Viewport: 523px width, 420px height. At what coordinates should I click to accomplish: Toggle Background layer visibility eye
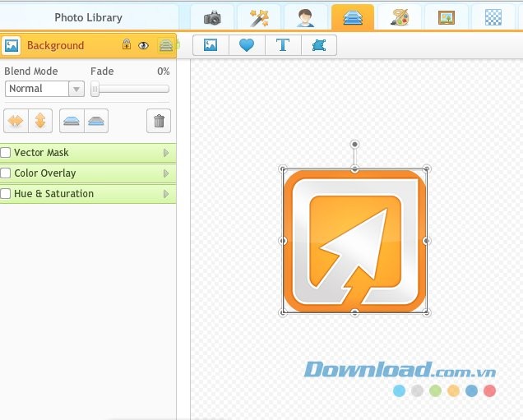[x=143, y=45]
